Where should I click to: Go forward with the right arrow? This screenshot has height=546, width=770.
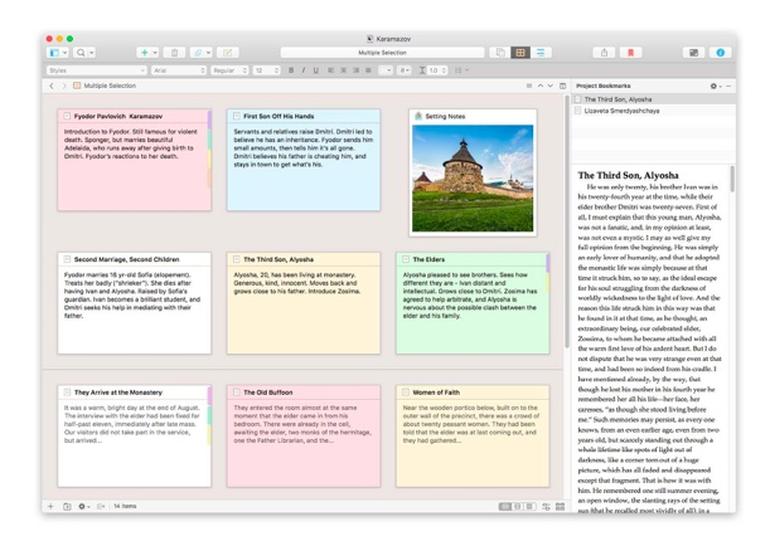point(63,85)
